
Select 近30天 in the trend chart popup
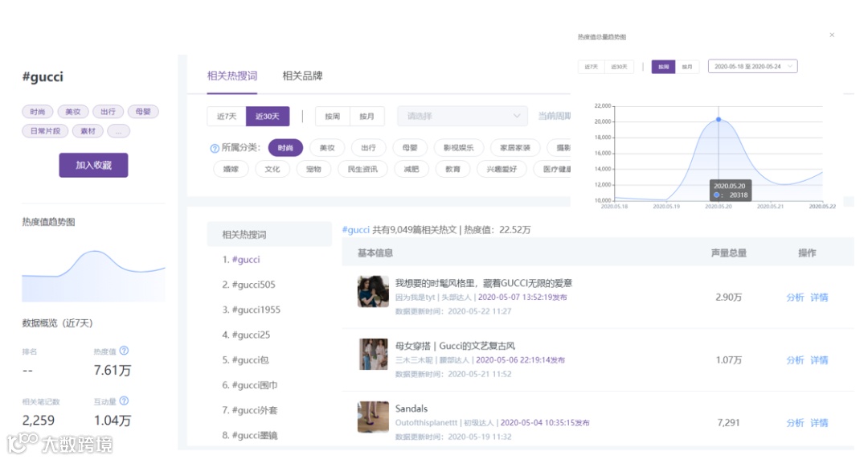click(x=619, y=67)
